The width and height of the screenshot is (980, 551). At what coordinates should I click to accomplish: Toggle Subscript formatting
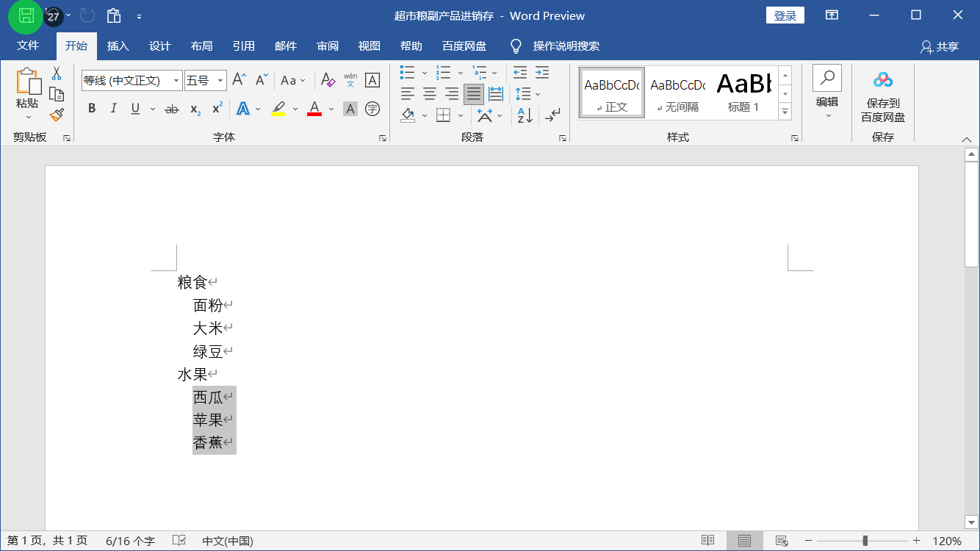click(195, 109)
